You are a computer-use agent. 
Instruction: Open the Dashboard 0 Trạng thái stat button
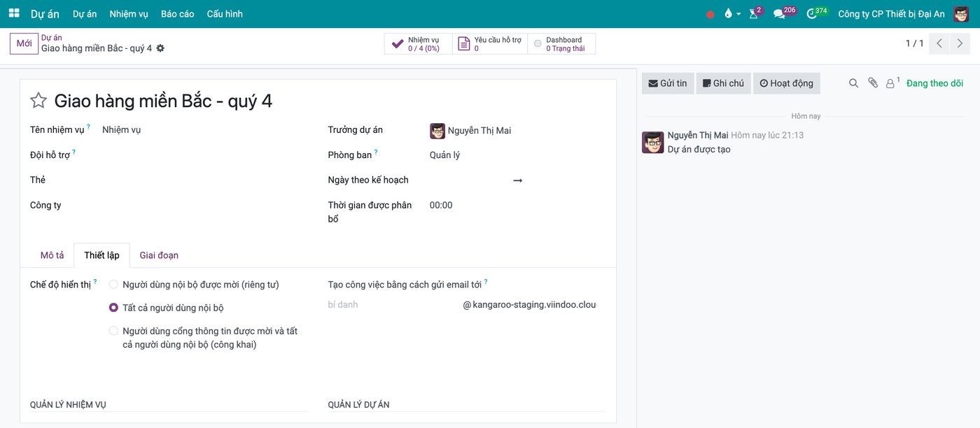point(561,44)
